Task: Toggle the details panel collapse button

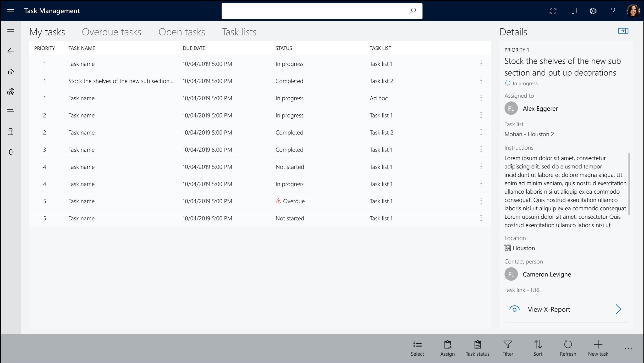Action: coord(623,31)
